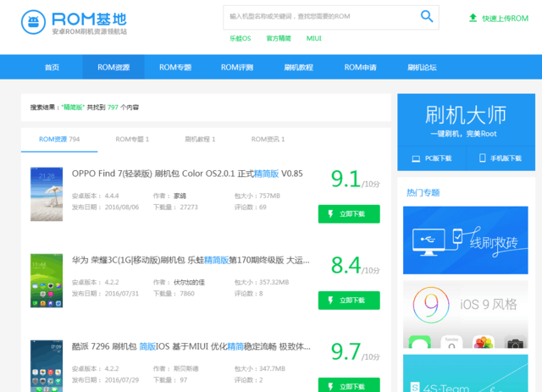Open the 华为 荣耀3C ROM thumbnail
The width and height of the screenshot is (542, 392).
coord(47,280)
